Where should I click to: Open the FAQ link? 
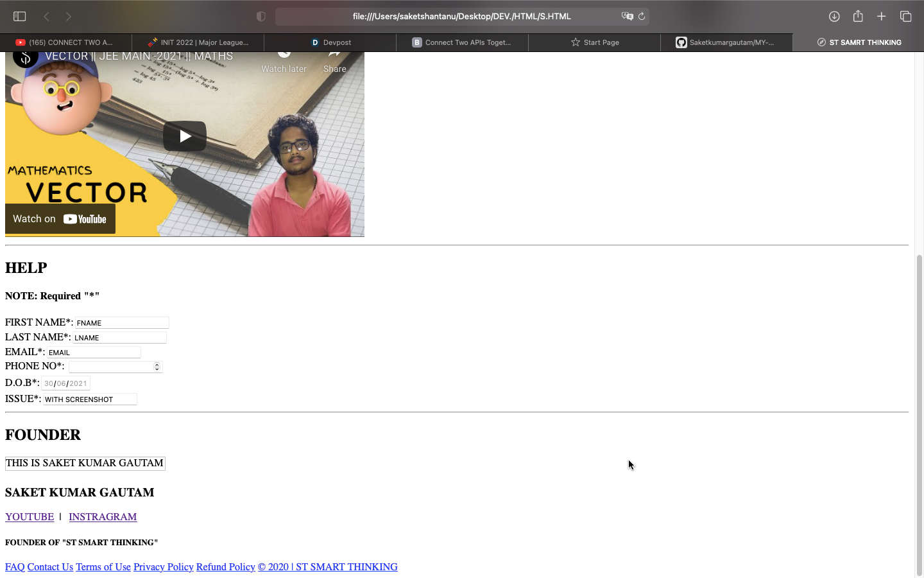(x=15, y=567)
